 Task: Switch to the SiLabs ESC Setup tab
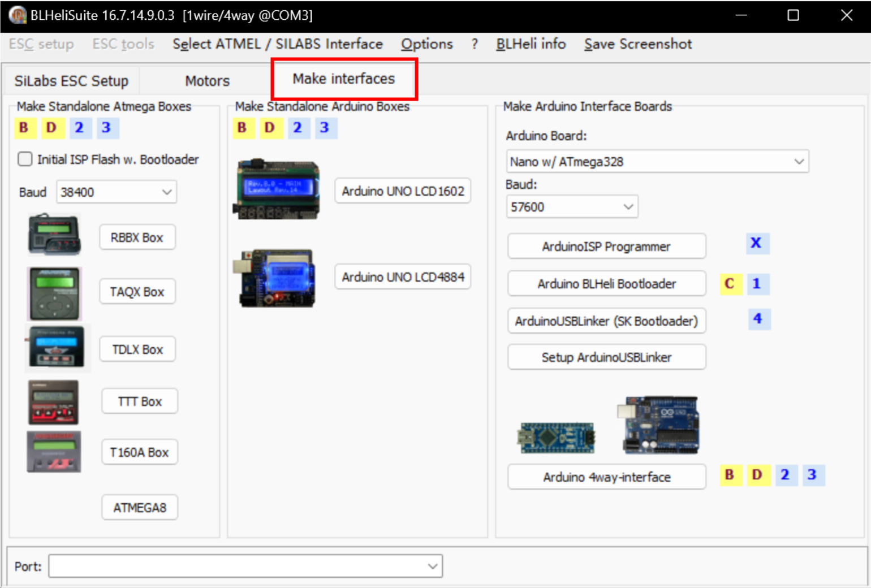coord(71,81)
